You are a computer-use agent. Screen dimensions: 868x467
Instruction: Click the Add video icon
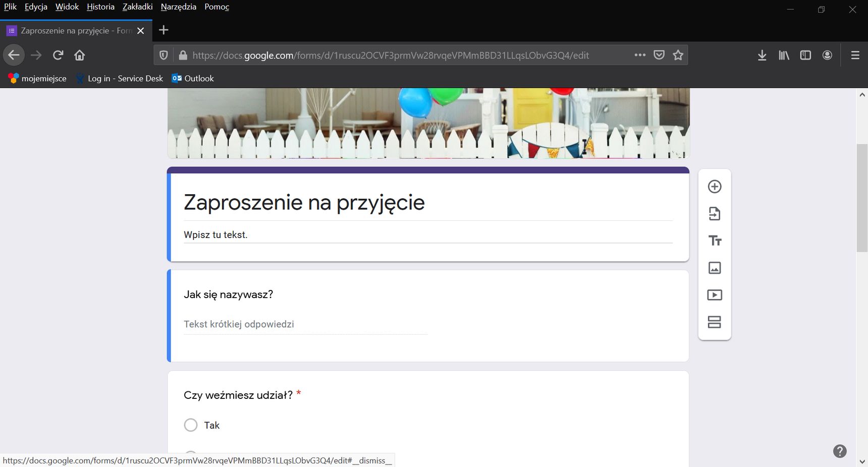click(715, 295)
